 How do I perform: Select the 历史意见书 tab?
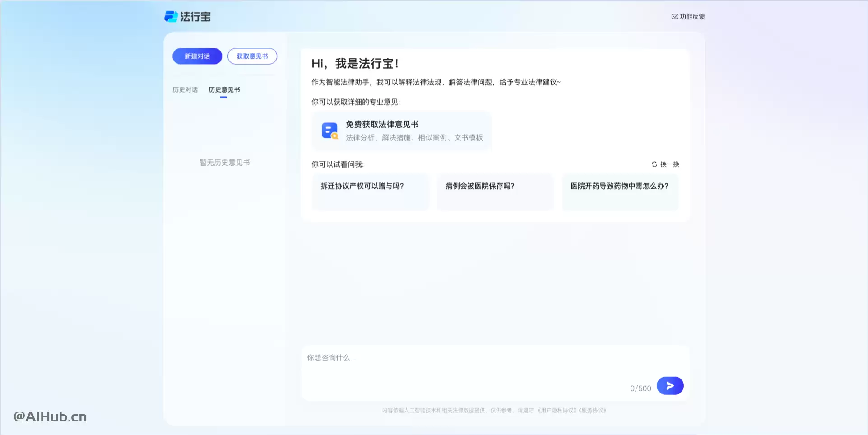(224, 90)
